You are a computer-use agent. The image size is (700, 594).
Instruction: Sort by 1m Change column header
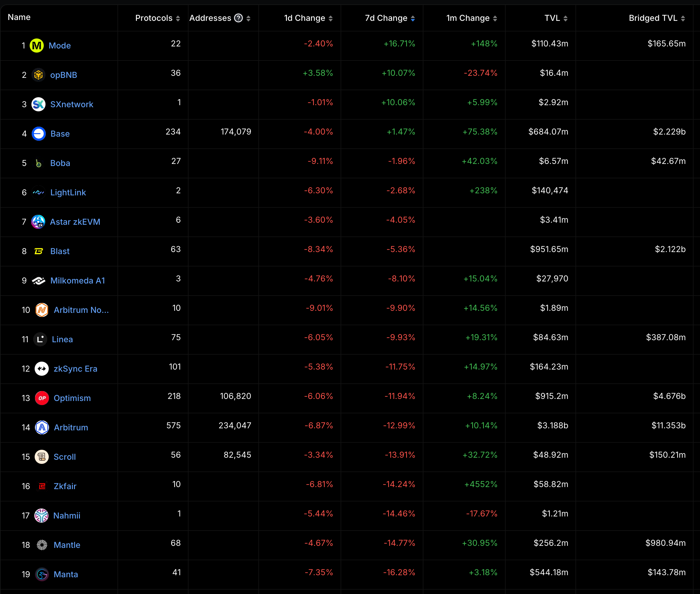coord(468,18)
